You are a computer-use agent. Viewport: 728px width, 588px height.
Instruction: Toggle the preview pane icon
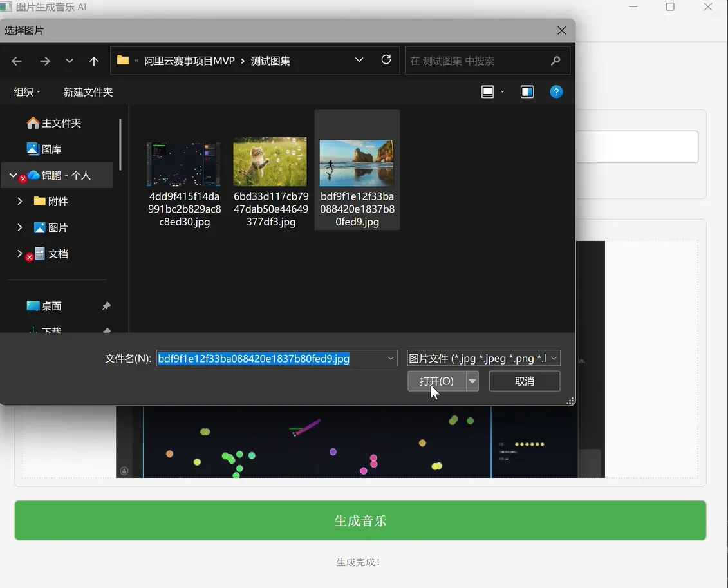527,92
